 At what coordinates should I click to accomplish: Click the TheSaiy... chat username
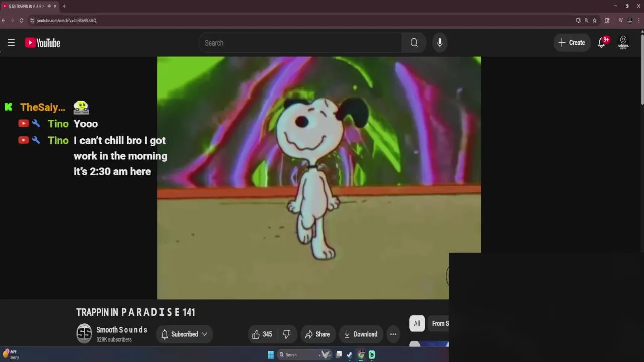43,107
